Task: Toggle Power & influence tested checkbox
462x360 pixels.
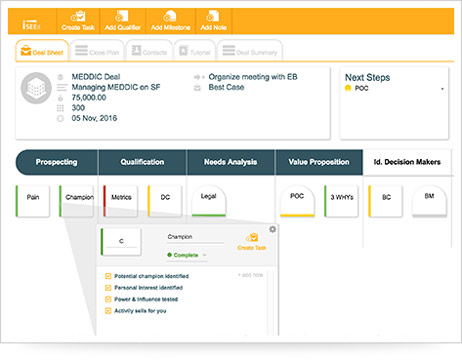Action: 108,299
